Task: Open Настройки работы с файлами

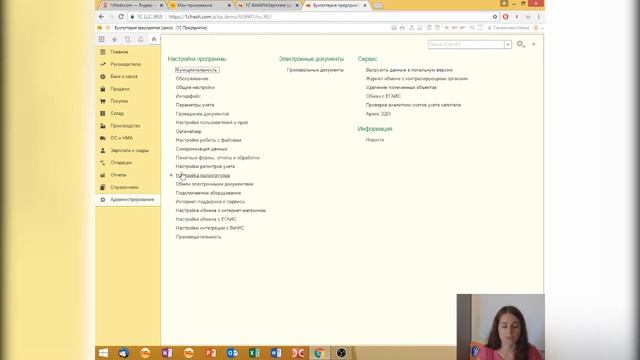Action: point(209,140)
